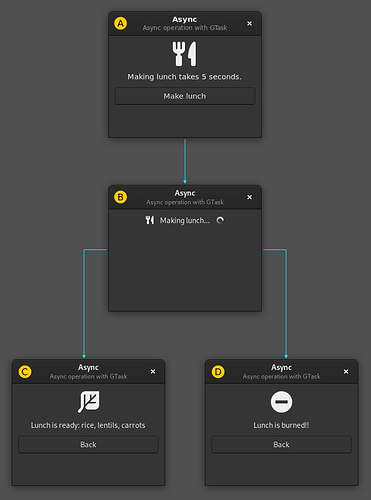Close window C with Lunch is ready
371x500 pixels.
(x=153, y=371)
